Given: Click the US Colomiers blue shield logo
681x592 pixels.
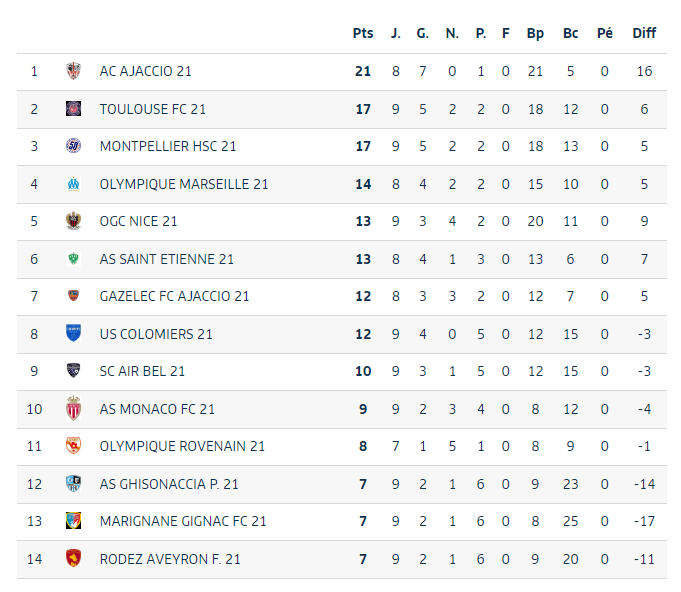Looking at the screenshot, I should tap(73, 334).
